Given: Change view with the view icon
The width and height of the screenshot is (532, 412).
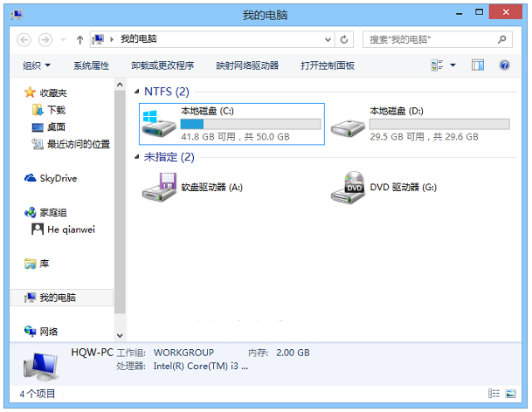Looking at the screenshot, I should (437, 65).
